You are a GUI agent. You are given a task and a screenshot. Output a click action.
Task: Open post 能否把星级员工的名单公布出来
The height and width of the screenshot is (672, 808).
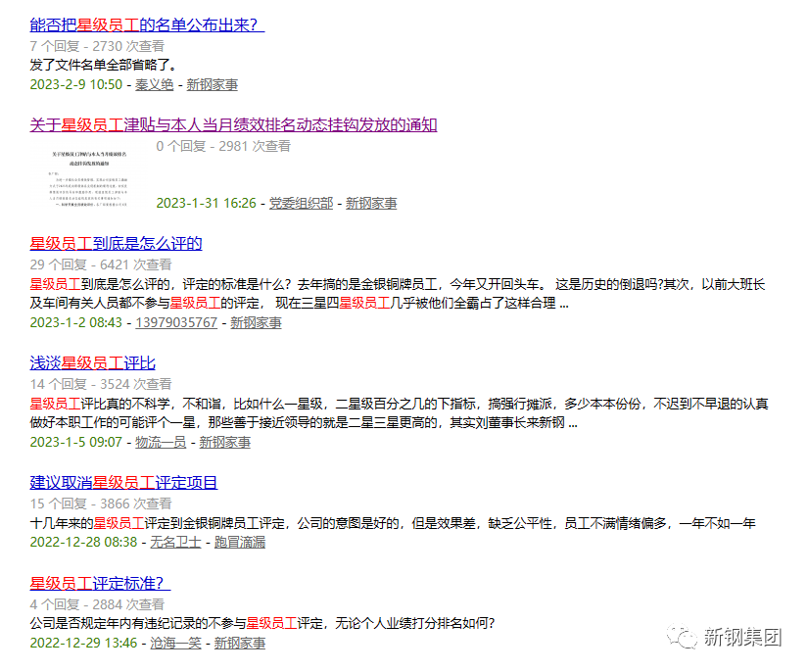click(147, 24)
